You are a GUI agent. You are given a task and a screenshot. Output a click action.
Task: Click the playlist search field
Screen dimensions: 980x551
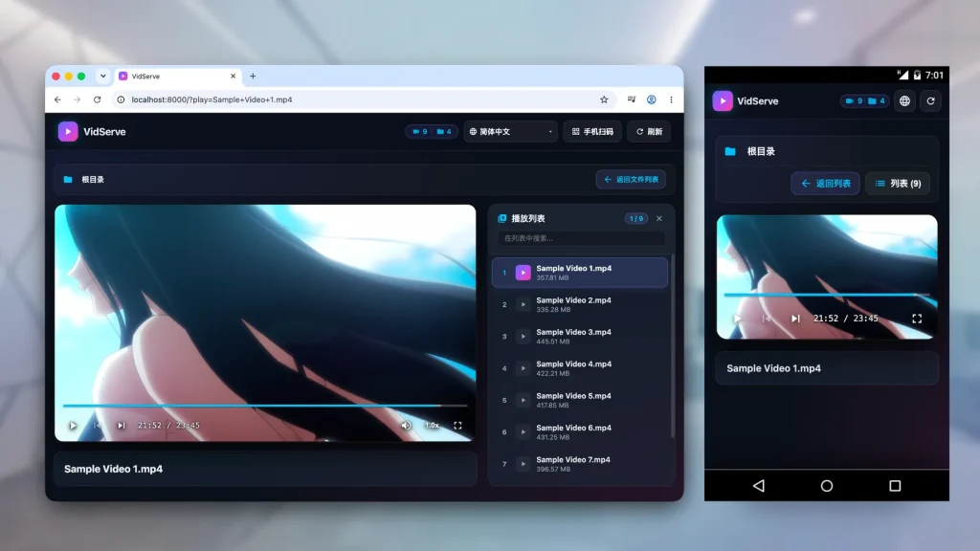point(581,238)
